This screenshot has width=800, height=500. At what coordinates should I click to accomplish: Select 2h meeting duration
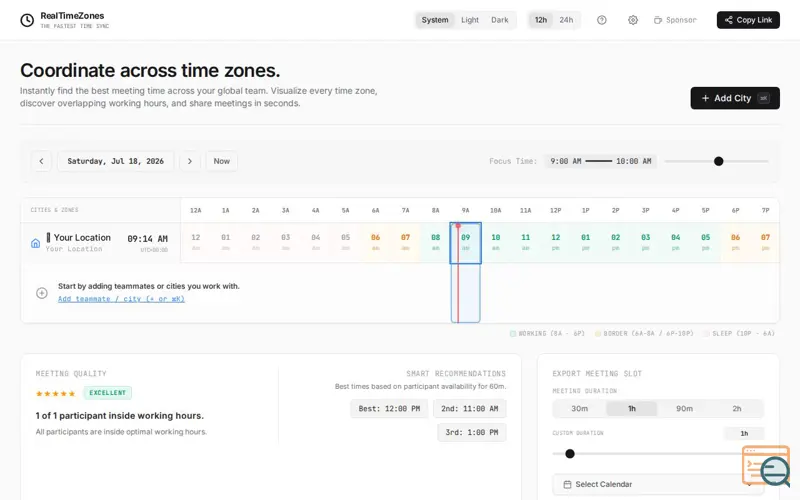737,409
